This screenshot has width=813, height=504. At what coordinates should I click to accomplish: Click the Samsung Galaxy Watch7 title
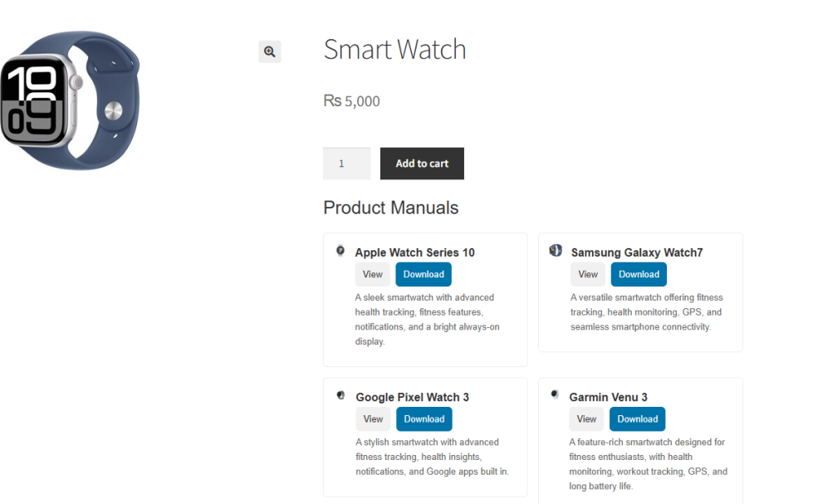click(637, 252)
